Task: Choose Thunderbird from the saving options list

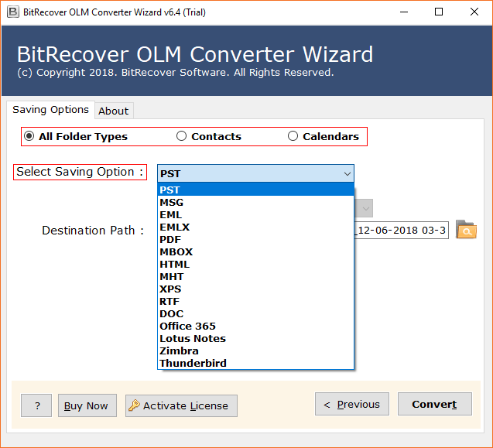Action: click(255, 363)
